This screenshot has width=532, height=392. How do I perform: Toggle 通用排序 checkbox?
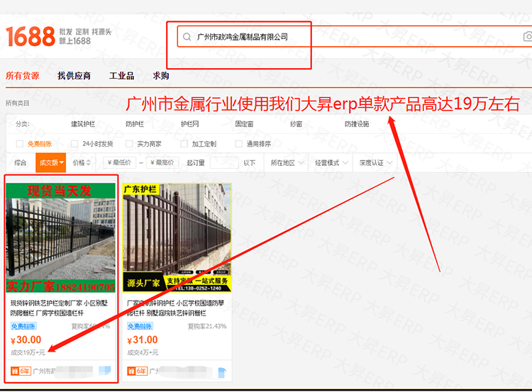click(x=239, y=144)
